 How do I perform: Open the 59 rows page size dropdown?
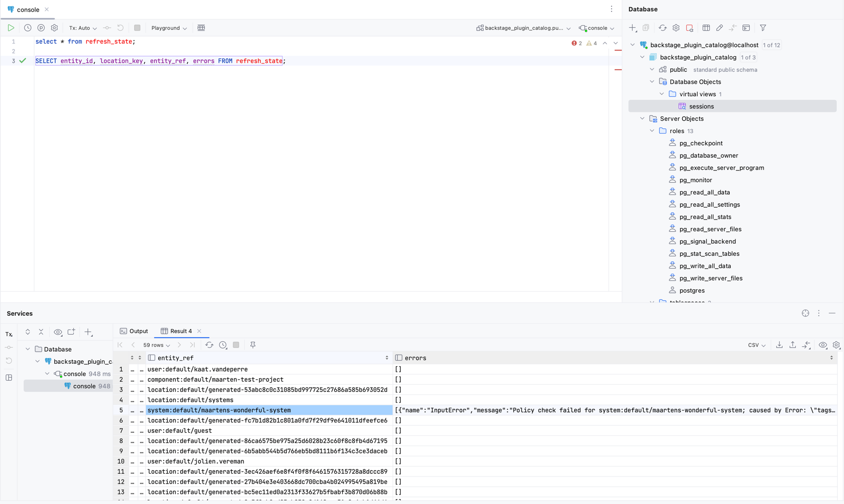pyautogui.click(x=157, y=345)
